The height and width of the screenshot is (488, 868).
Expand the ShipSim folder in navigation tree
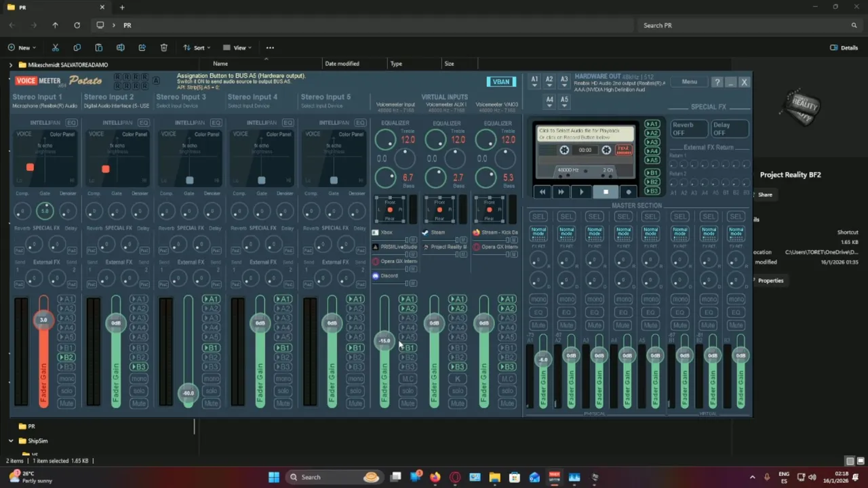tap(11, 441)
